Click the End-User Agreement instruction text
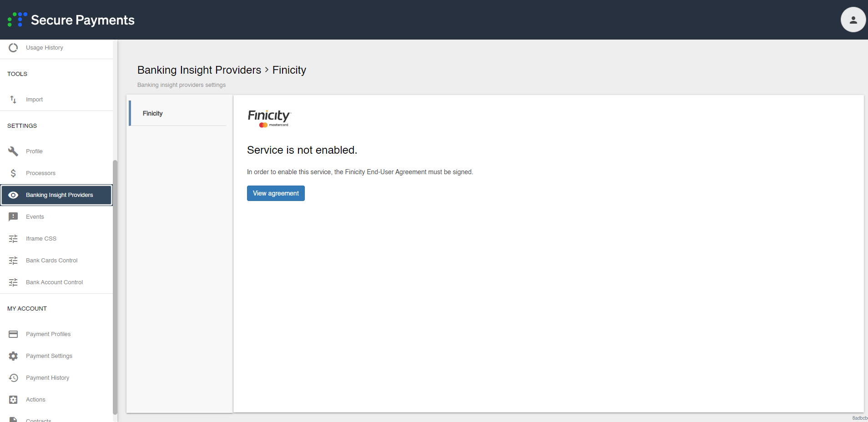Image resolution: width=868 pixels, height=422 pixels. point(360,172)
